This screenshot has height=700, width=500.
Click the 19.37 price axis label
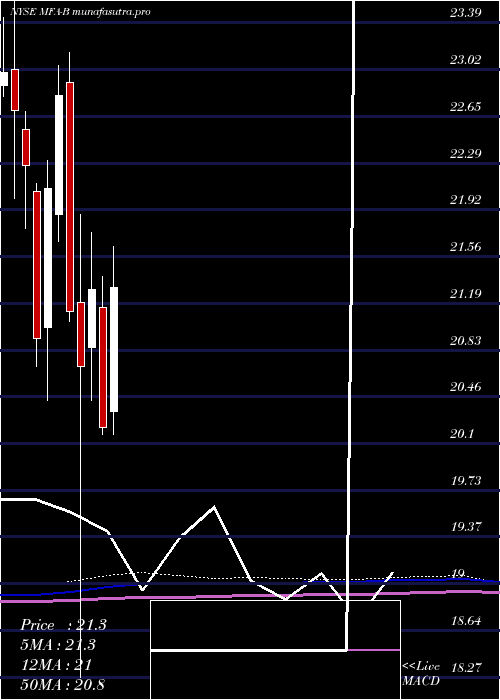[x=465, y=527]
